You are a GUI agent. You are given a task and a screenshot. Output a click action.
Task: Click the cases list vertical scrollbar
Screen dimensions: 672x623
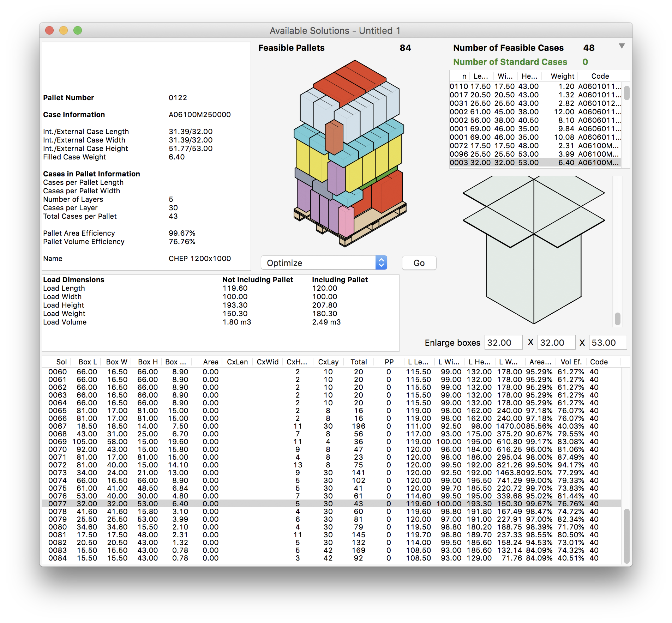tap(626, 93)
